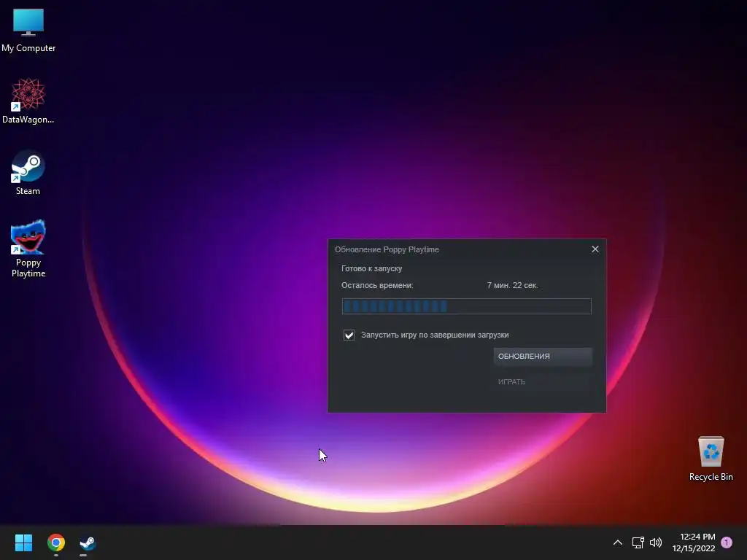This screenshot has height=560, width=747.
Task: Click the '7 мин. 22 сек.' remaining time
Action: click(x=512, y=285)
